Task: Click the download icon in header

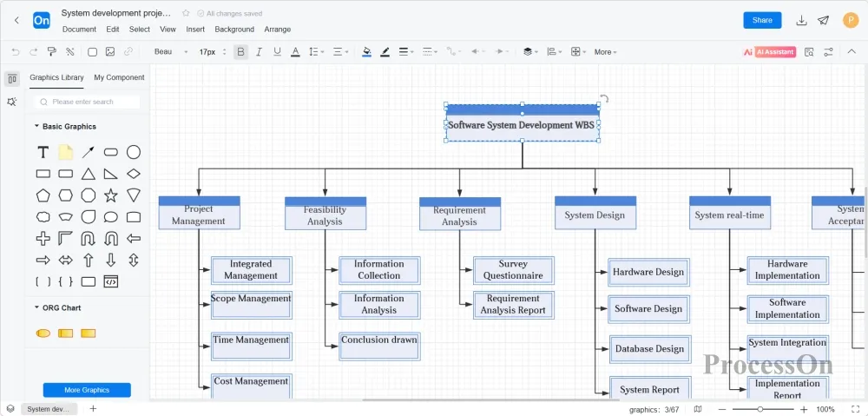Action: tap(801, 20)
